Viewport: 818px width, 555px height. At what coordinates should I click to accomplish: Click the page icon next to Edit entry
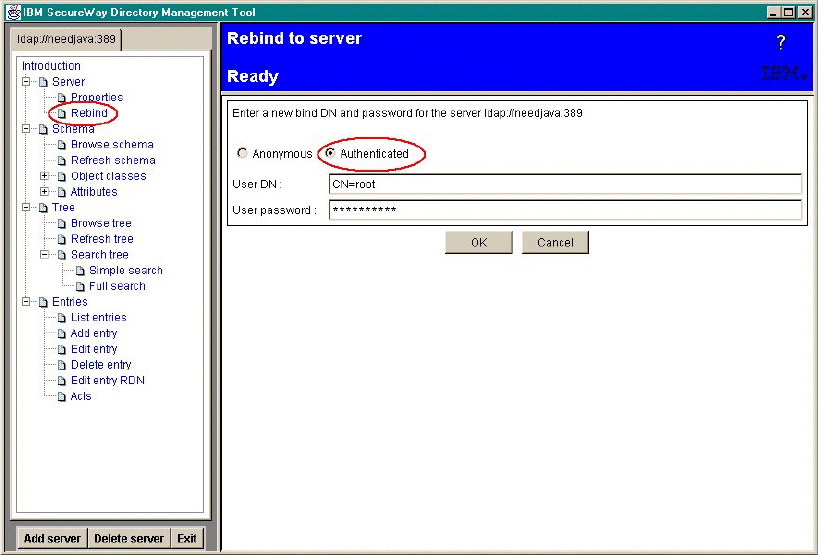click(62, 349)
